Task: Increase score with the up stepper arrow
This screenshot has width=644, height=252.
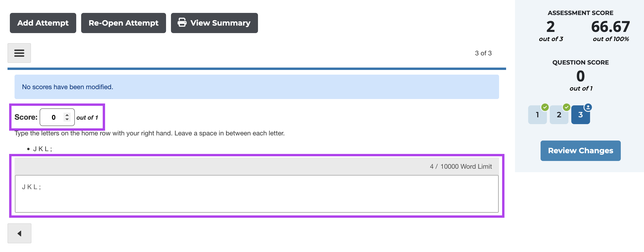Action: tap(67, 115)
